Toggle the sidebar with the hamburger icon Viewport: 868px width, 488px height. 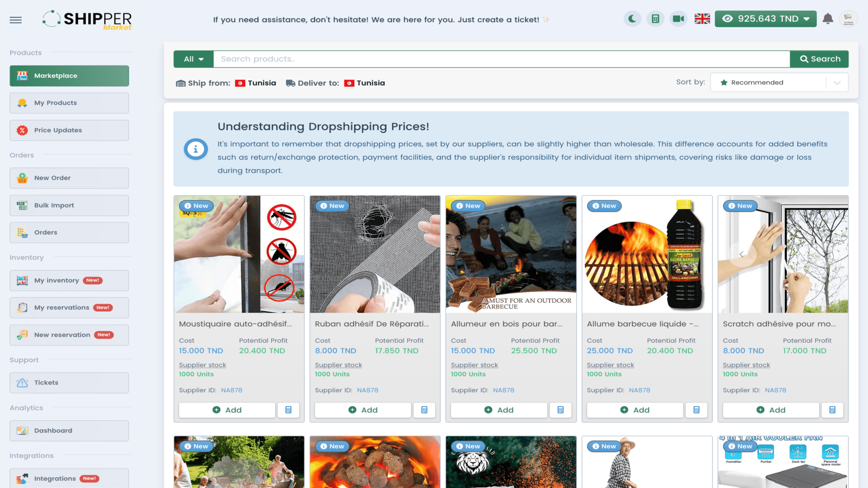pos(15,20)
